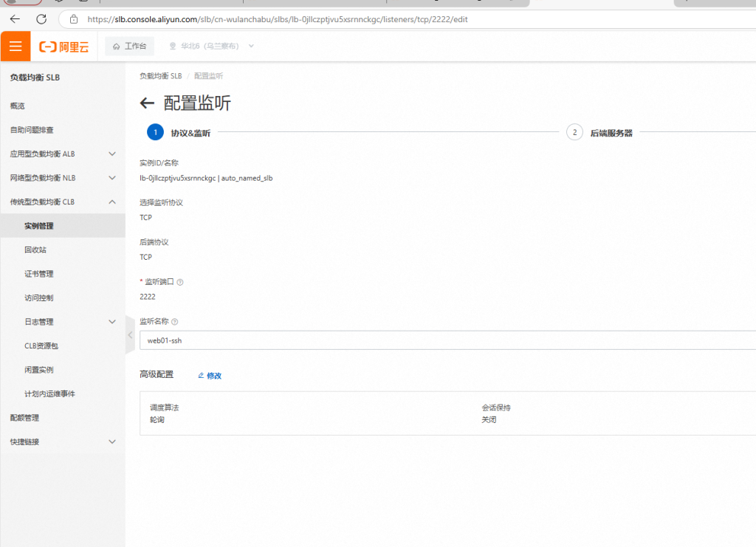Click the Alibaba Cloud logo
Image resolution: width=756 pixels, height=547 pixels.
(x=63, y=47)
